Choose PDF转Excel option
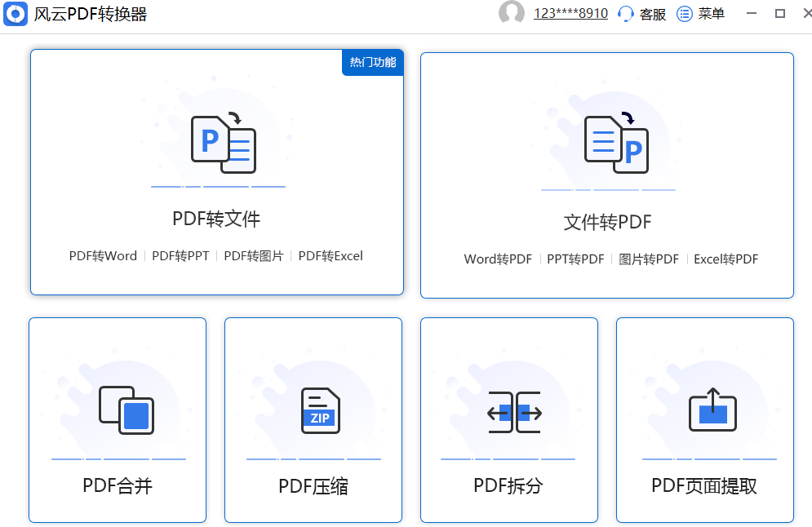The width and height of the screenshot is (812, 527). click(331, 255)
